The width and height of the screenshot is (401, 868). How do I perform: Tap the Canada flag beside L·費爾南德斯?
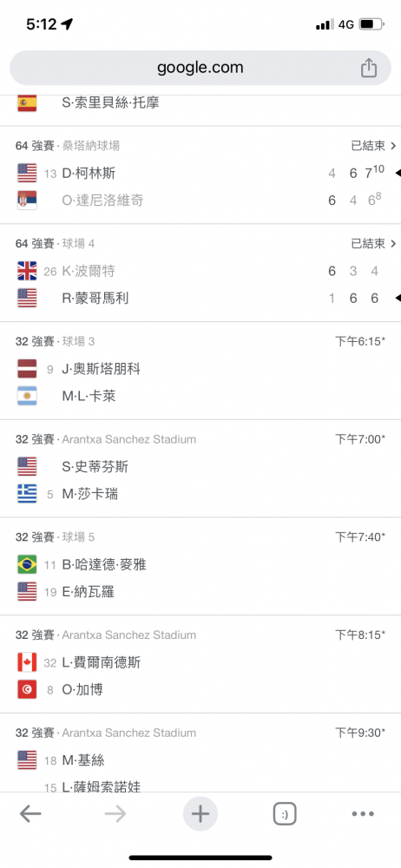[x=27, y=662]
